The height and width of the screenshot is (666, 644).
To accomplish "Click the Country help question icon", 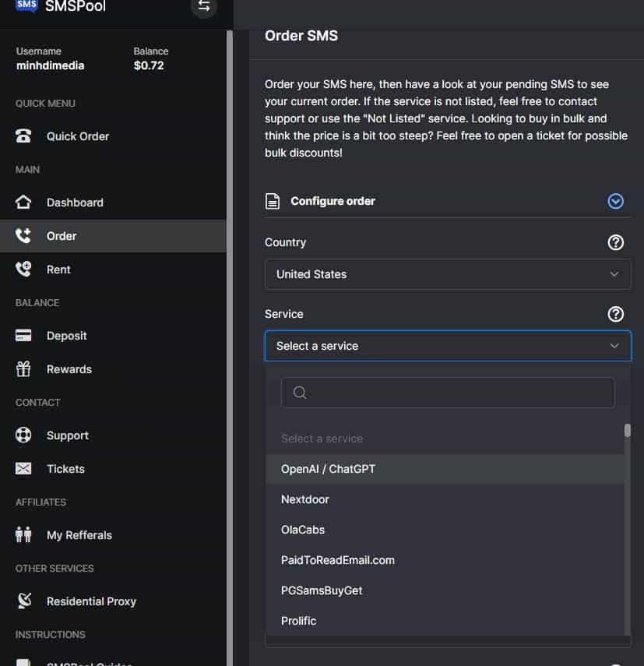I will 615,242.
